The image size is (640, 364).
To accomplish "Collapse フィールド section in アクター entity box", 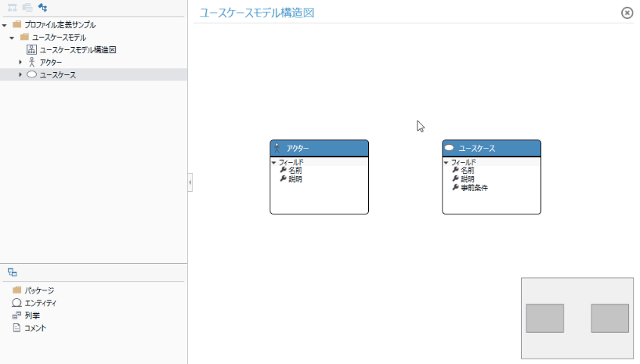I will (x=274, y=162).
